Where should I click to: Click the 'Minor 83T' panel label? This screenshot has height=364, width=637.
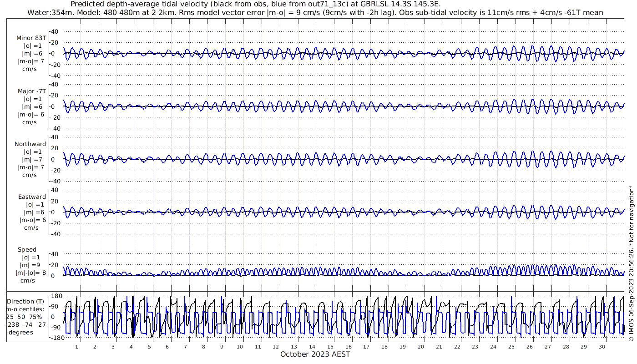31,38
